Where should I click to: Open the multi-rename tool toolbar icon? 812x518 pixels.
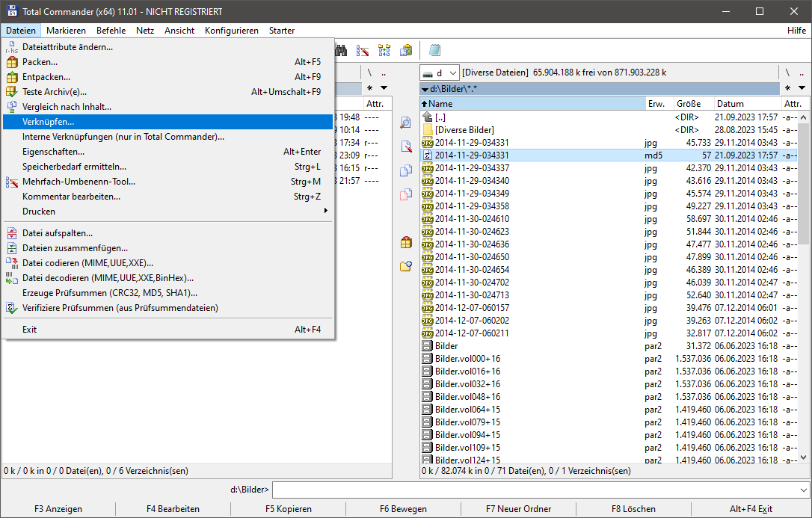(x=363, y=50)
